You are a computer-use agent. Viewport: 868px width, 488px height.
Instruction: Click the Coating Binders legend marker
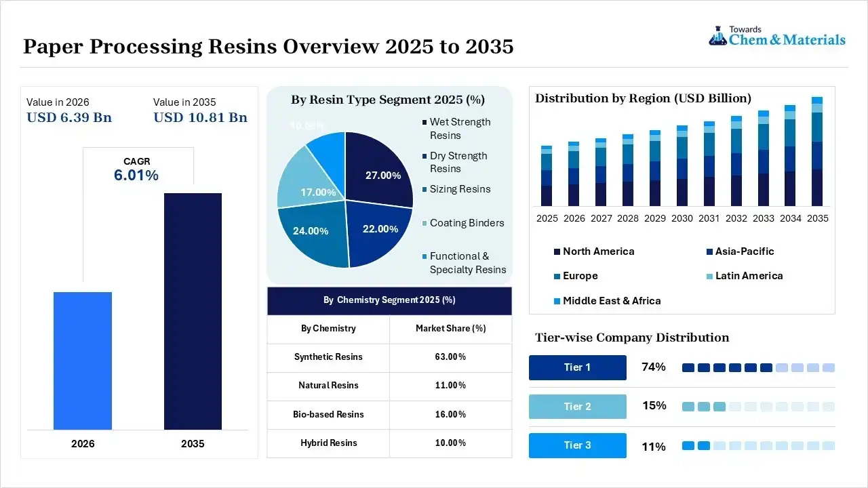point(424,223)
